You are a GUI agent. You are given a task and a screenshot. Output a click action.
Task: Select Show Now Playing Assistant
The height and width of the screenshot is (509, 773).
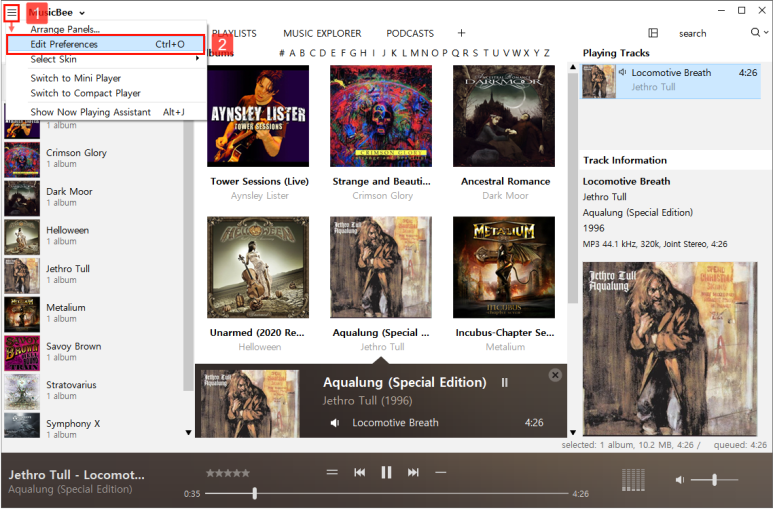click(105, 112)
